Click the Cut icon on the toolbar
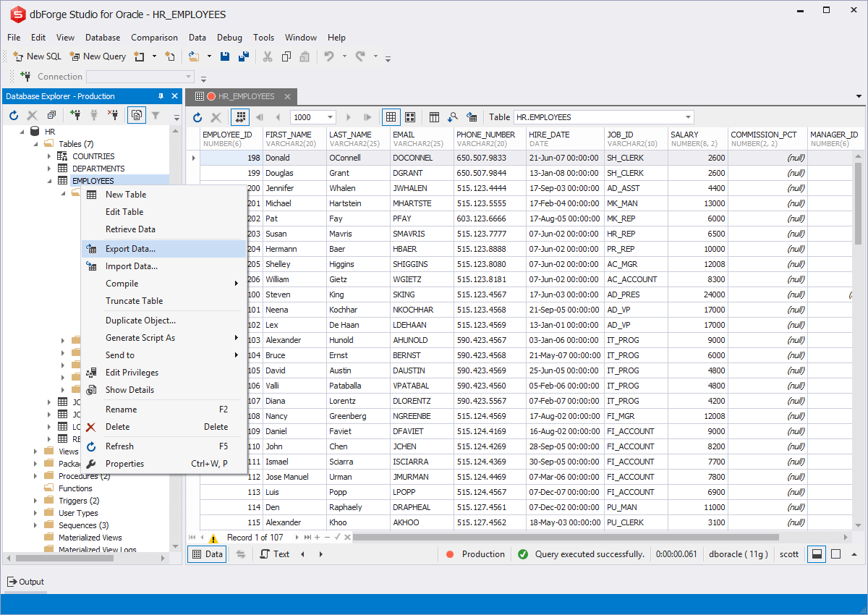The height and width of the screenshot is (615, 868). 267,56
